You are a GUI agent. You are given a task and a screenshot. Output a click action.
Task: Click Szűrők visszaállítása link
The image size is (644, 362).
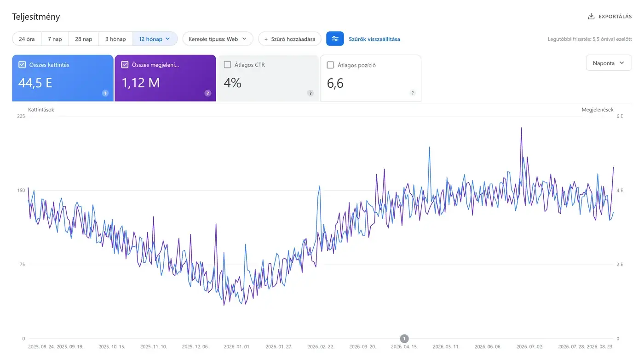click(x=374, y=39)
